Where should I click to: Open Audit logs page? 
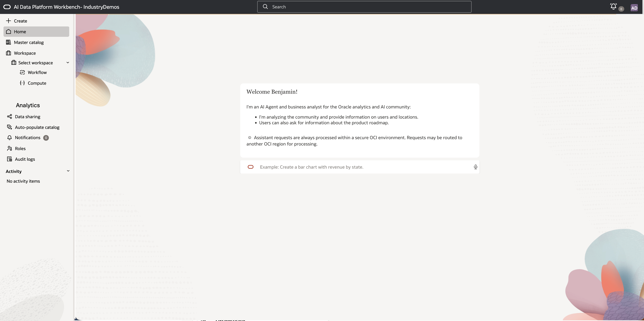25,159
